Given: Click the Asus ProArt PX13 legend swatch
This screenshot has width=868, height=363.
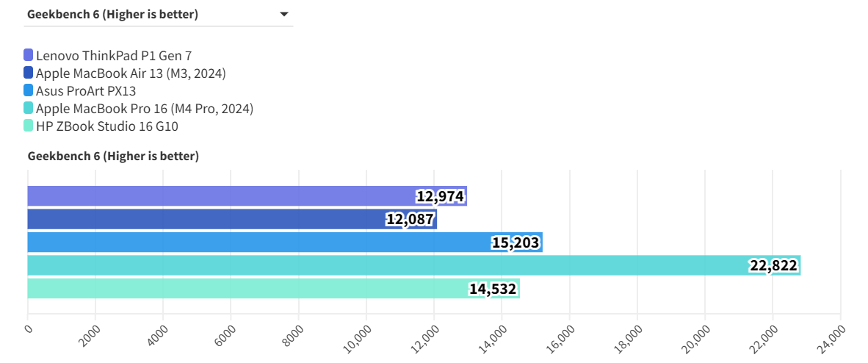Looking at the screenshot, I should pos(29,91).
